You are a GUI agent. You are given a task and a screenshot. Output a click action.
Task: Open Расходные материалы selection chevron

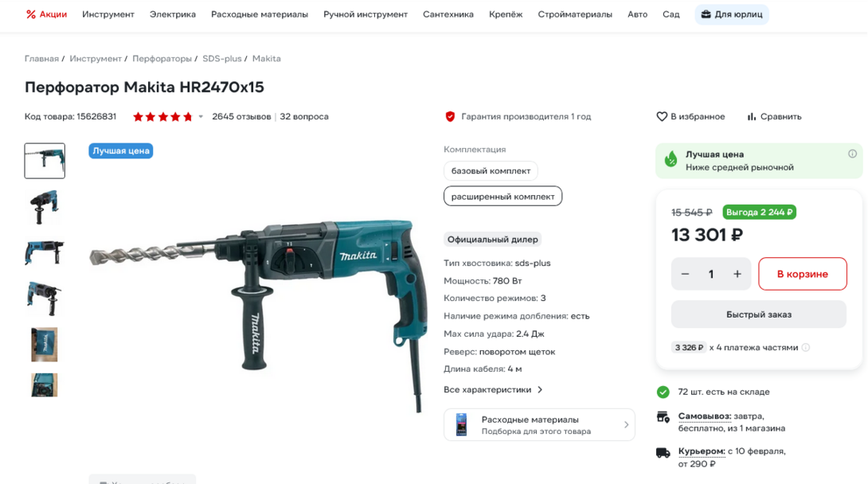pos(626,425)
